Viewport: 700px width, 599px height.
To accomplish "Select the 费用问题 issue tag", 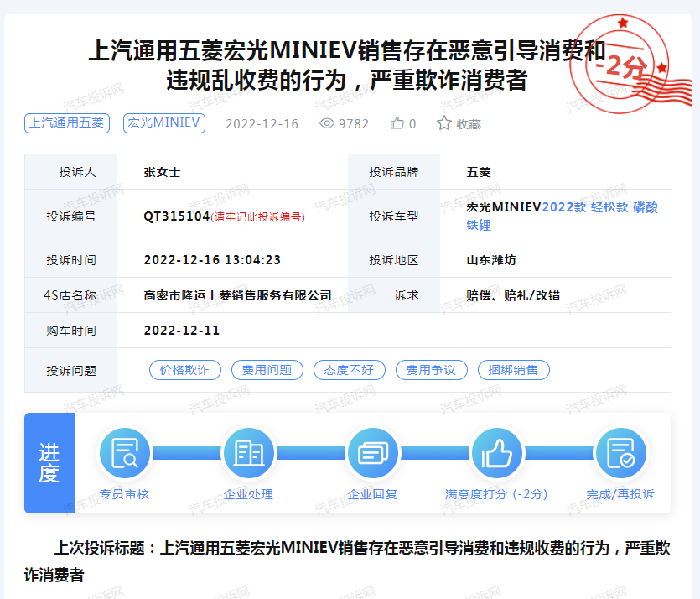I will [267, 370].
